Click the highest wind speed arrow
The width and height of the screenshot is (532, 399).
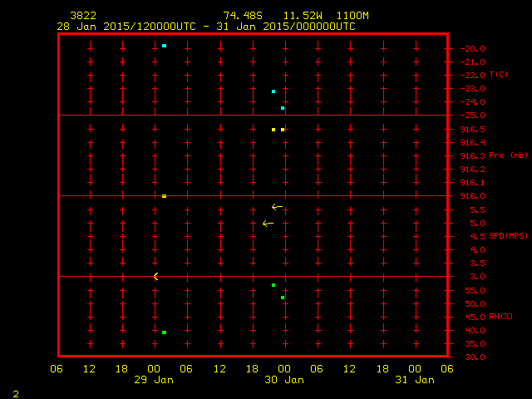(x=277, y=207)
